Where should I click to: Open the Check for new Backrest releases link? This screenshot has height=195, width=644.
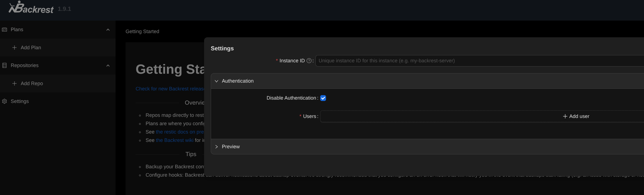[170, 89]
